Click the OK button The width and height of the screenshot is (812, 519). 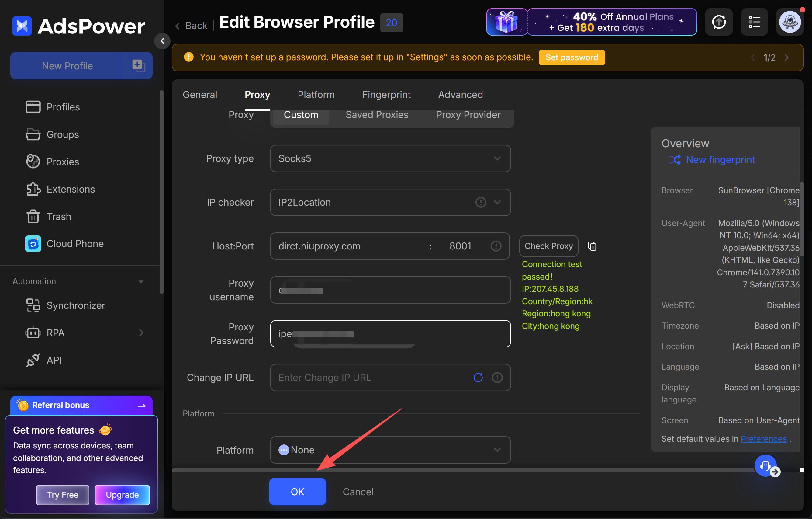297,492
